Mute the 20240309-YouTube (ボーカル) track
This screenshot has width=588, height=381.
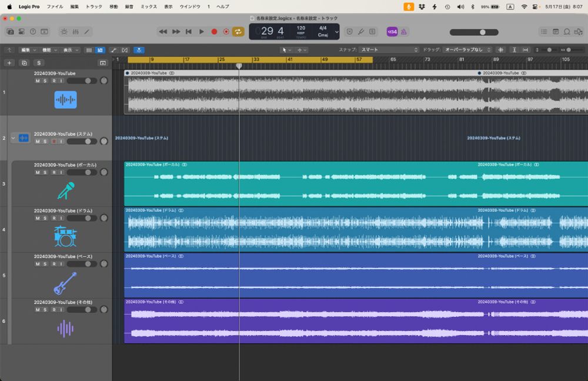point(38,172)
